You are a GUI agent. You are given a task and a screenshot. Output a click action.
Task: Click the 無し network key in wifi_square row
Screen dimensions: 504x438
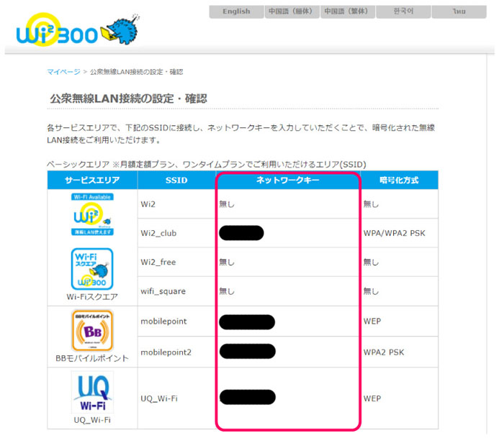[x=227, y=291]
